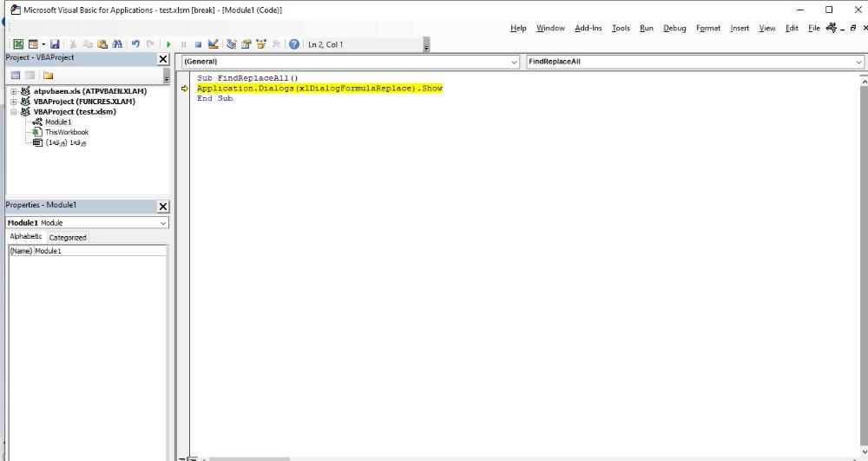
Task: Toggle Design Mode in the toolbar
Action: tap(213, 44)
